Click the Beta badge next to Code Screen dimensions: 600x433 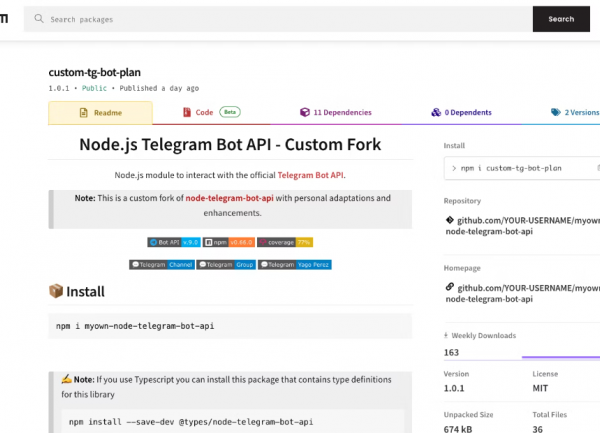pyautogui.click(x=230, y=112)
